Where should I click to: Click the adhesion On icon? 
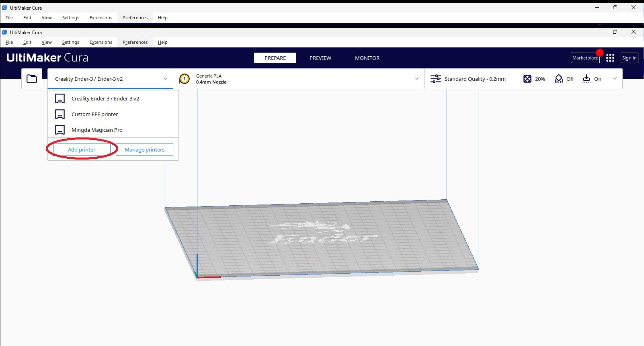coord(587,79)
